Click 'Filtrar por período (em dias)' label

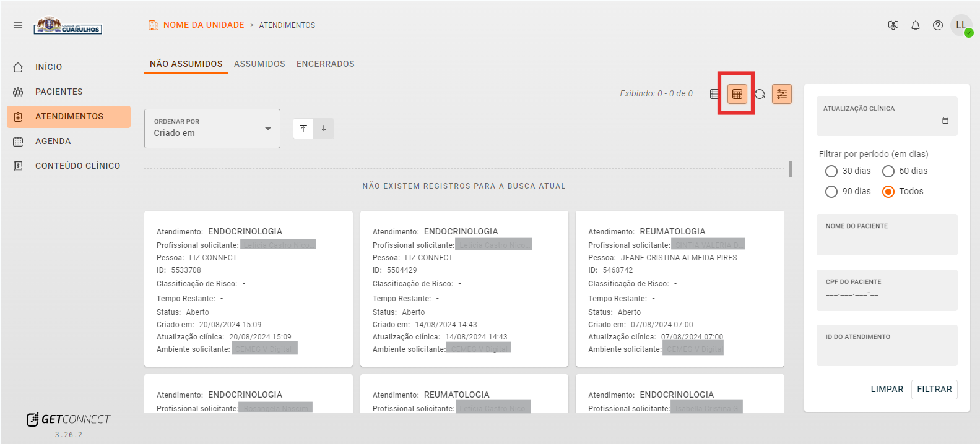874,154
